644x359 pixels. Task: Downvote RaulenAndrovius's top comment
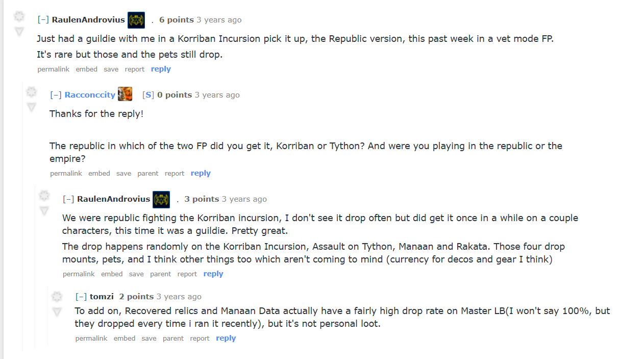(19, 31)
